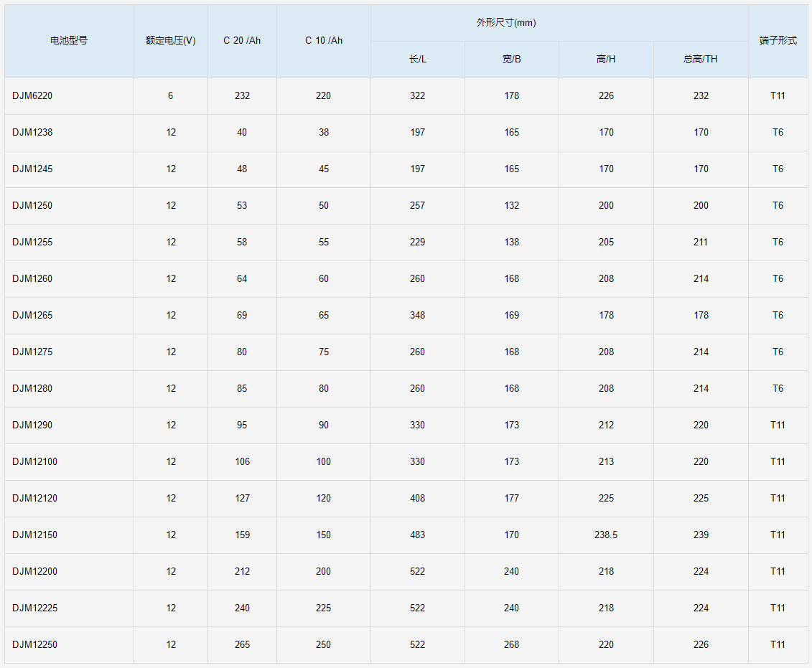
Task: Select the DJM6220 model cell
Action: tap(69, 96)
